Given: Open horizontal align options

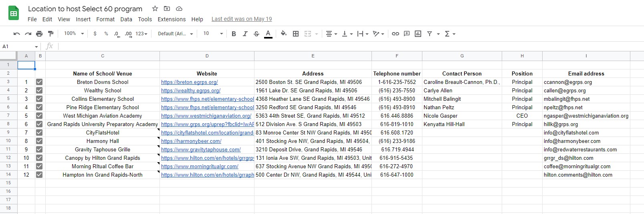Looking at the screenshot, I should pos(331,34).
